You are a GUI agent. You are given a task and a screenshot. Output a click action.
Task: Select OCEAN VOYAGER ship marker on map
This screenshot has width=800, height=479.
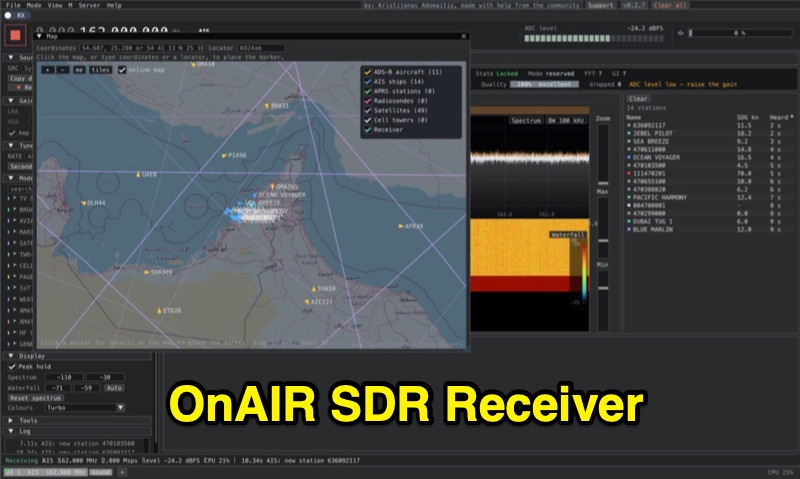[255, 195]
